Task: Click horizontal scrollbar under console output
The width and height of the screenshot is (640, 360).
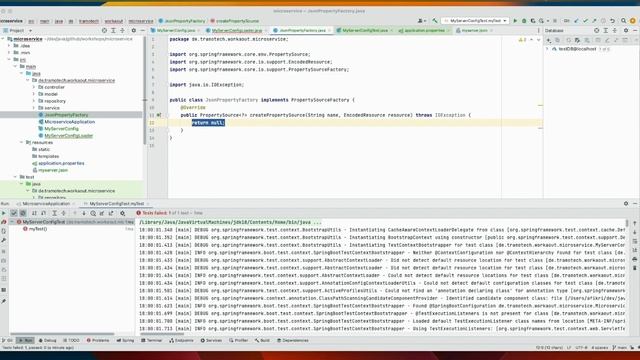Action: click(x=162, y=333)
